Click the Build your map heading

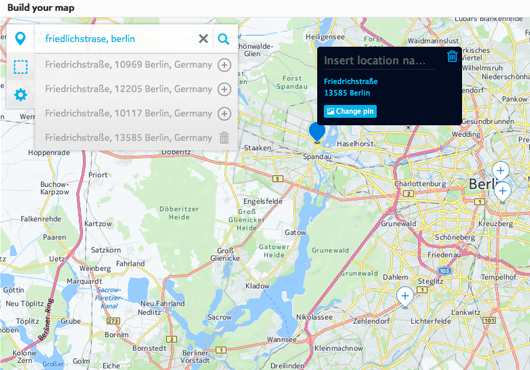click(x=41, y=7)
